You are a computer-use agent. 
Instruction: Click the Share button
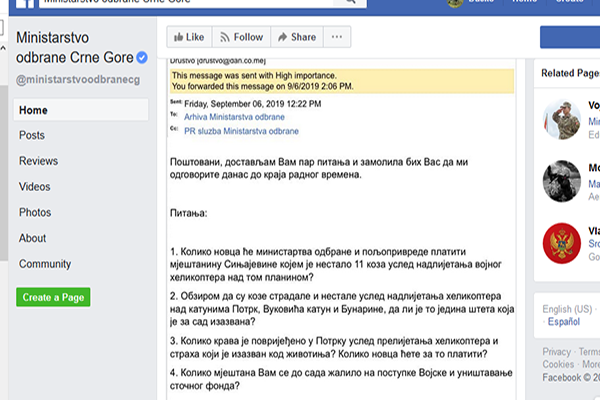(x=296, y=37)
